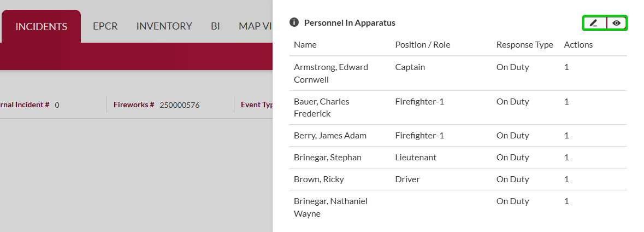
Task: Click the Actions count for Brown, Ricky
Action: 566,179
